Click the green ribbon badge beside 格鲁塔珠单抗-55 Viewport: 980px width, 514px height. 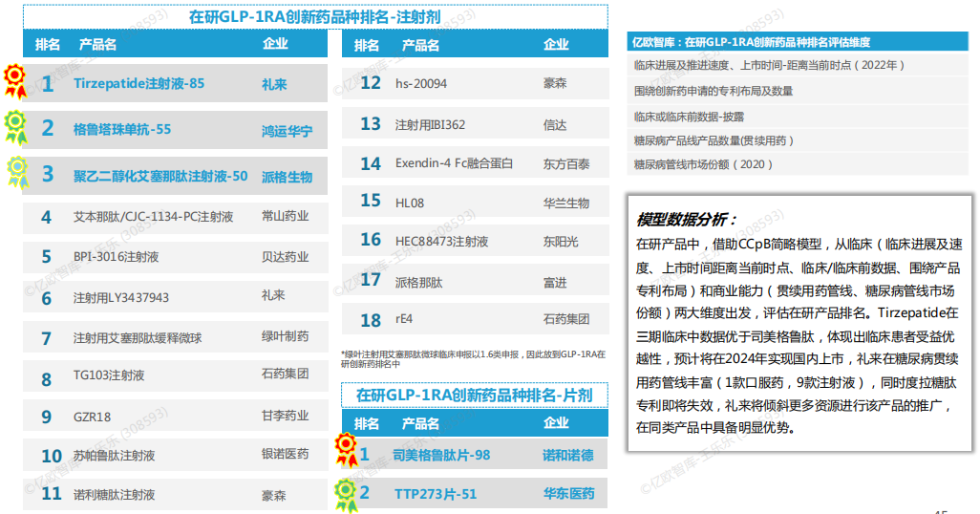15,128
